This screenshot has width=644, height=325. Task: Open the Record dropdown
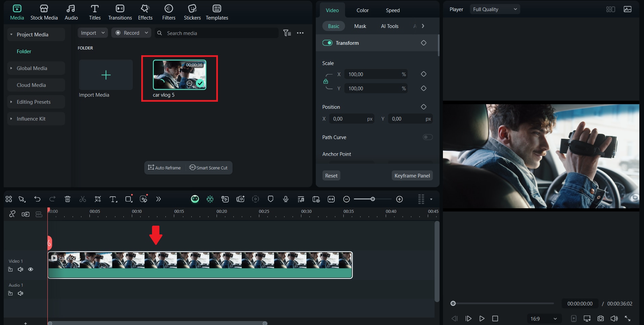tap(131, 33)
